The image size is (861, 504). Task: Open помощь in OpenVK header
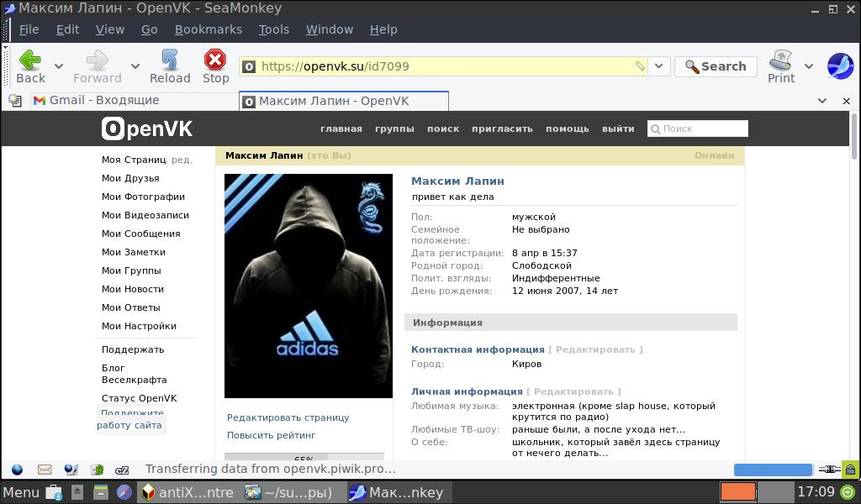point(568,129)
